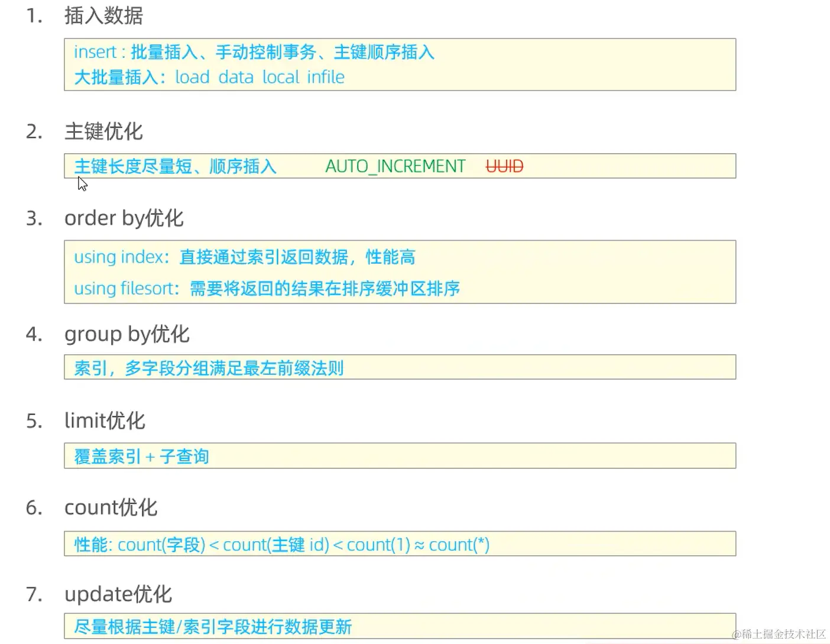The height and width of the screenshot is (644, 830).
Task: Select the using index description line
Action: click(245, 257)
